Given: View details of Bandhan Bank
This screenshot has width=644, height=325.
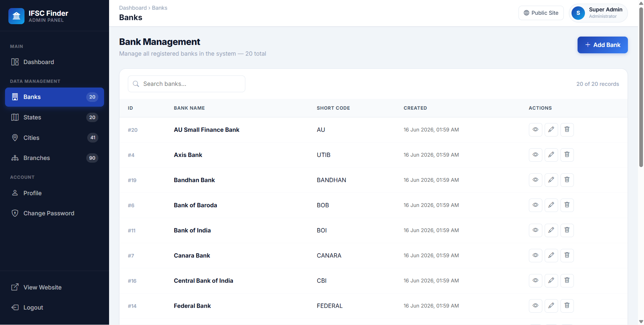Looking at the screenshot, I should pyautogui.click(x=535, y=180).
